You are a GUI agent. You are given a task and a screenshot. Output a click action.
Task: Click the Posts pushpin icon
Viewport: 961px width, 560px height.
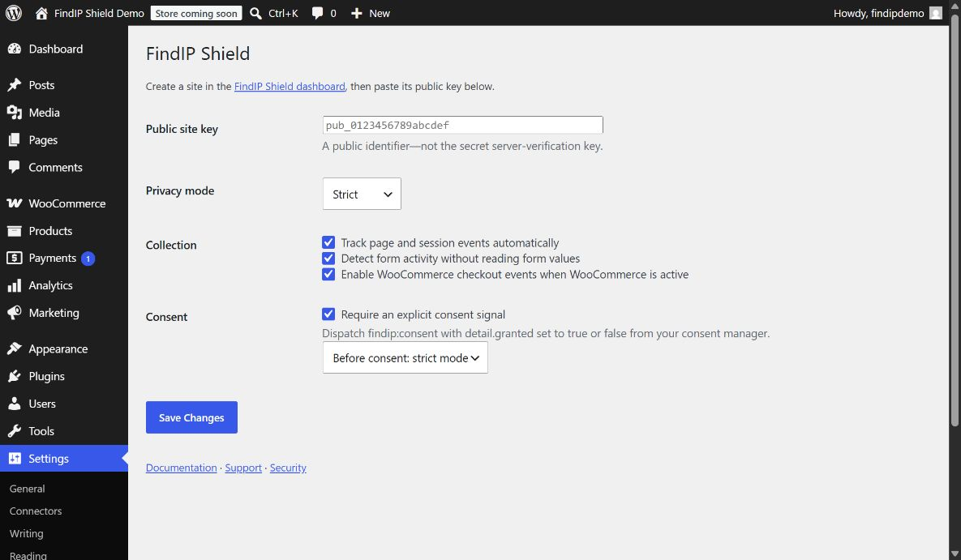[x=14, y=85]
